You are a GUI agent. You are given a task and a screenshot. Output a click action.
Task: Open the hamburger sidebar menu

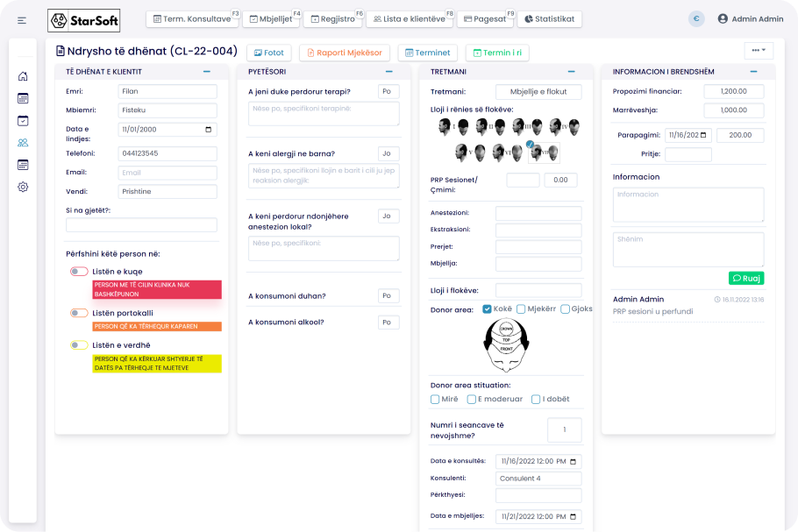[21, 20]
